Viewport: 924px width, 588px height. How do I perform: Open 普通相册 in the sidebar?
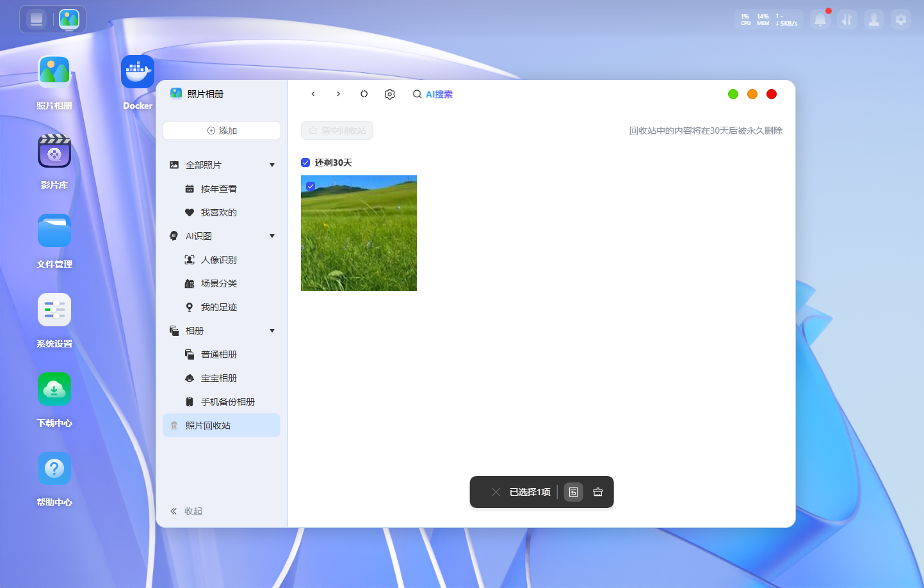(219, 354)
